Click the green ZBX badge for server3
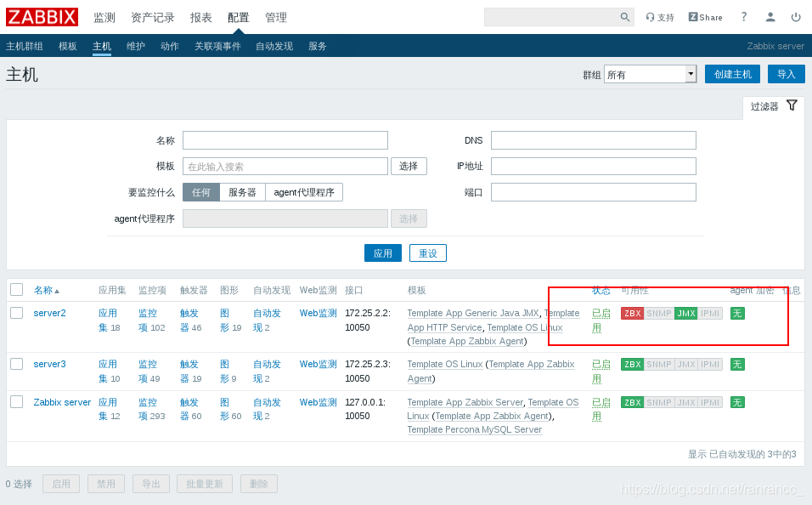812x505 pixels. point(632,365)
